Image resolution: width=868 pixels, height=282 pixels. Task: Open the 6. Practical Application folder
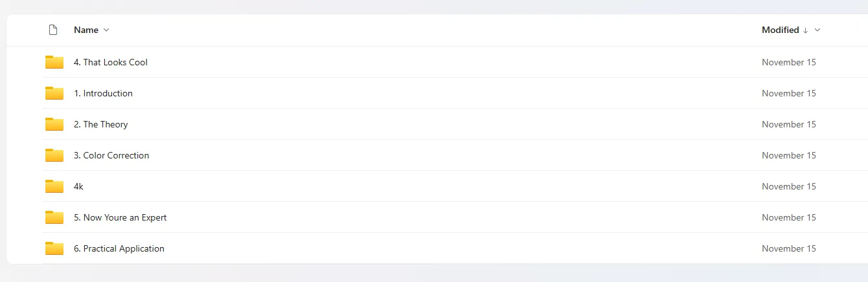[x=119, y=248]
